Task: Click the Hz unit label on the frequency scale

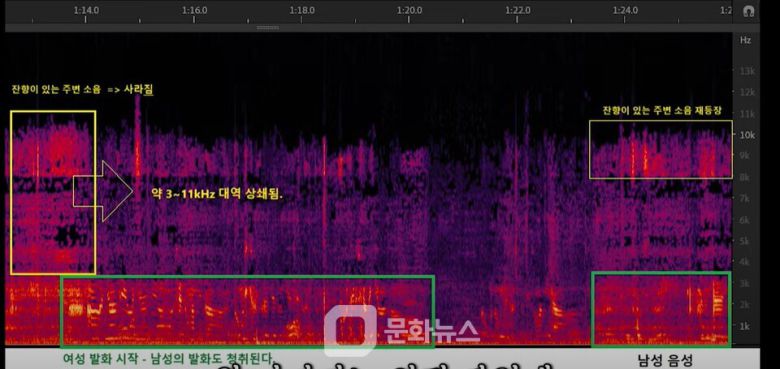Action: [745, 40]
